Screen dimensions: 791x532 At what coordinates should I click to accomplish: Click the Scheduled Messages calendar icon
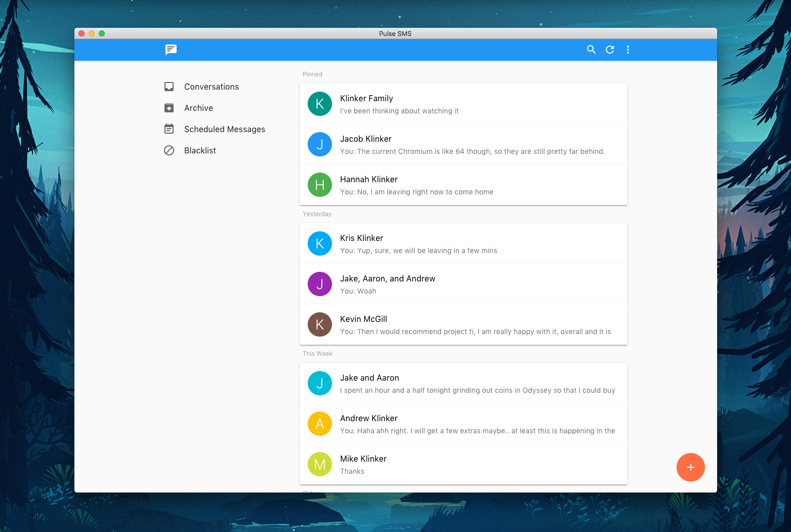169,129
